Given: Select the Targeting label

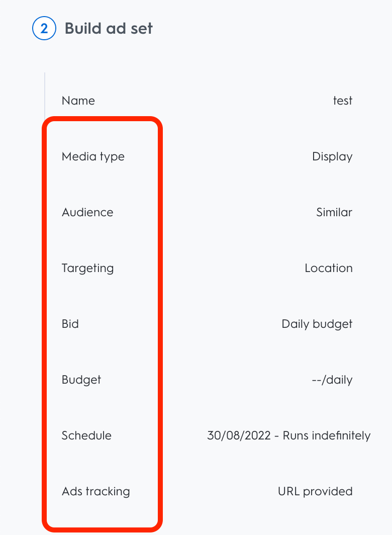Looking at the screenshot, I should (x=87, y=268).
